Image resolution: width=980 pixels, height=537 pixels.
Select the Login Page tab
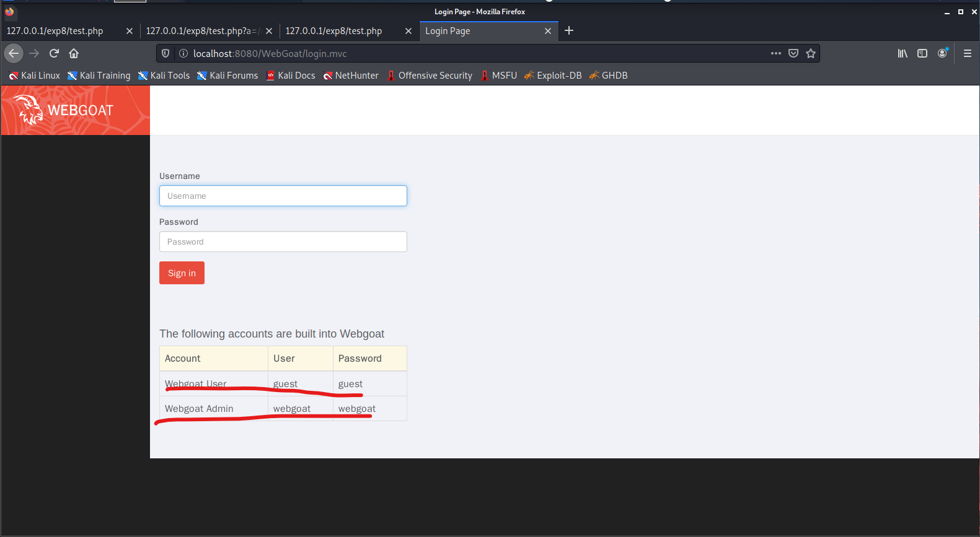pyautogui.click(x=488, y=31)
